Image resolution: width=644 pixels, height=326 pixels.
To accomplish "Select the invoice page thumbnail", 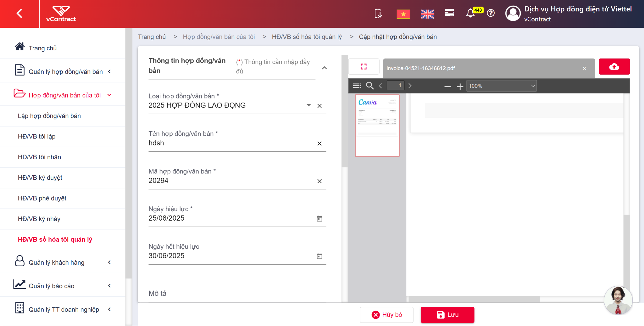I will click(377, 126).
